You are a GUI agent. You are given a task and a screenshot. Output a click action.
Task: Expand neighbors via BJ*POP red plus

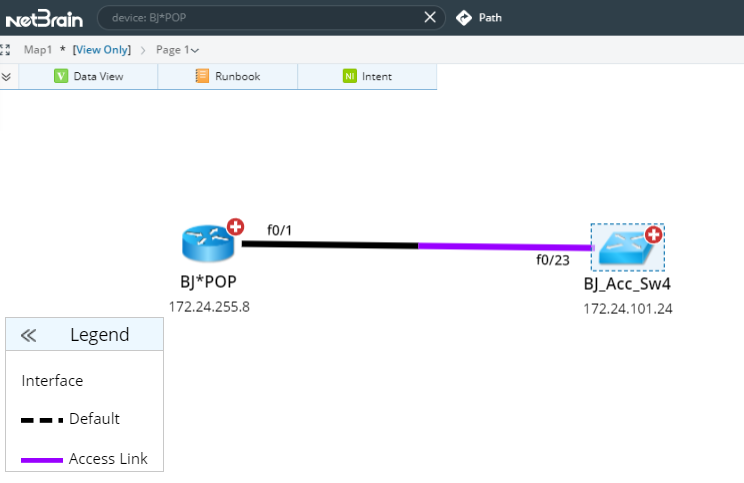235,227
